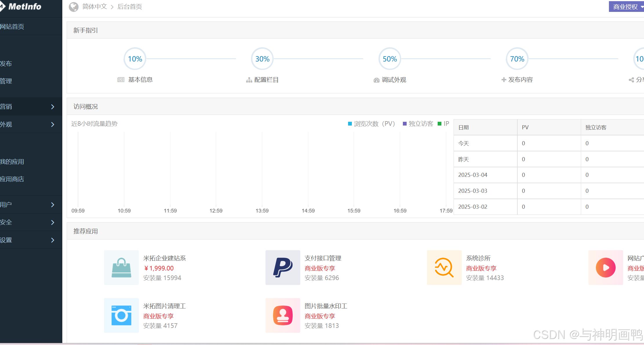Click the camera image cleanup icon

click(121, 315)
